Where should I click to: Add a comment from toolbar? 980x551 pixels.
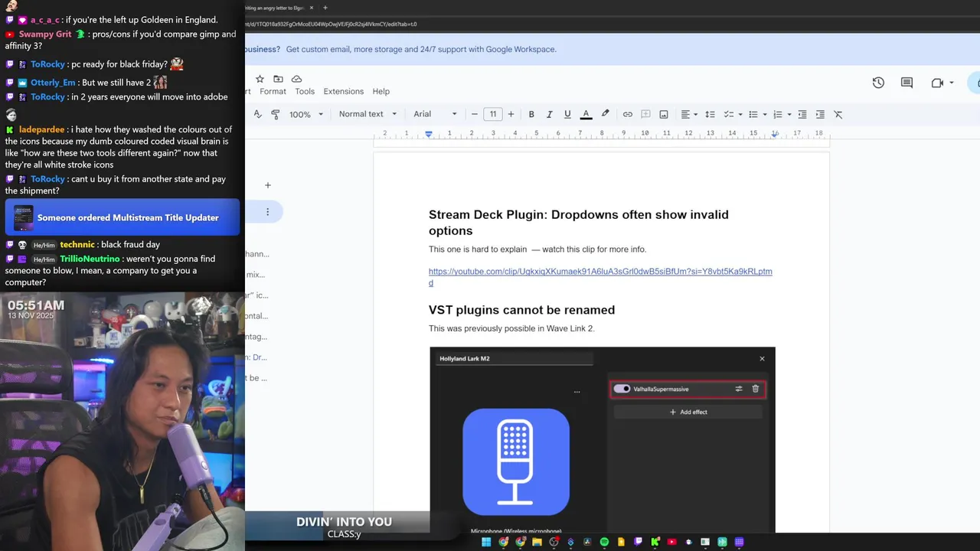(x=645, y=114)
